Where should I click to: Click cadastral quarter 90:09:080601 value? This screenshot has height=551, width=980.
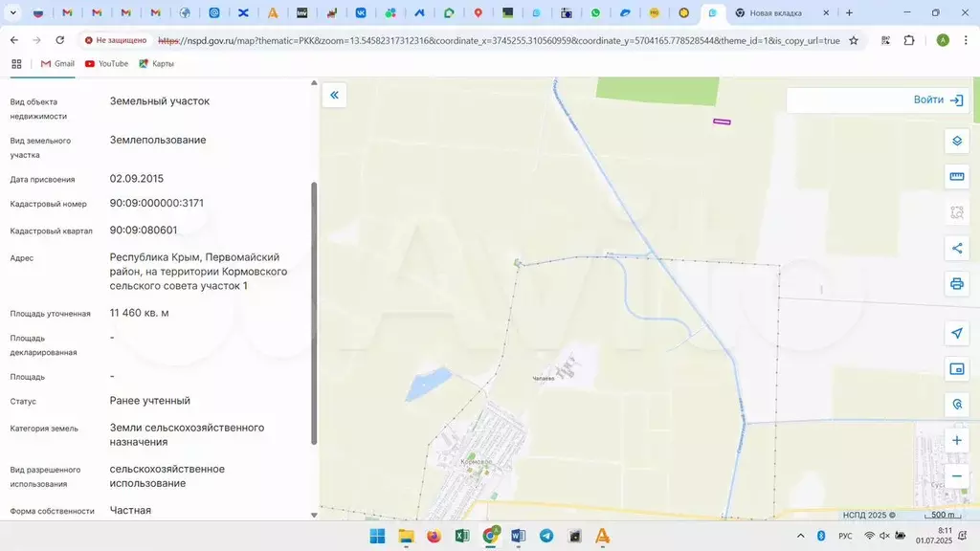(x=144, y=230)
